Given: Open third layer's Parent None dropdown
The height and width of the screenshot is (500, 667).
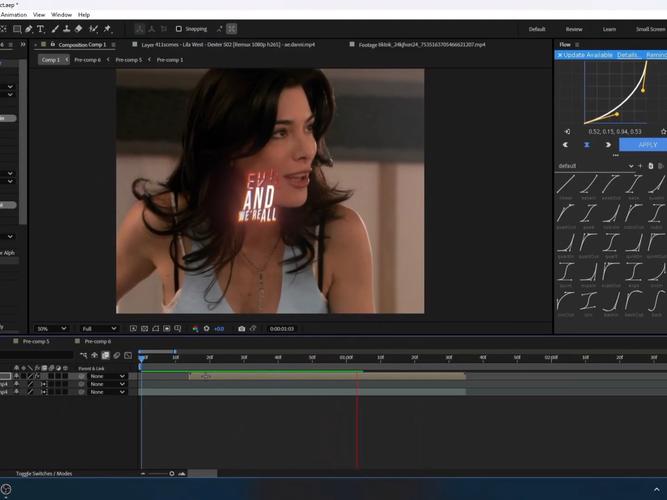Looking at the screenshot, I should [x=107, y=392].
